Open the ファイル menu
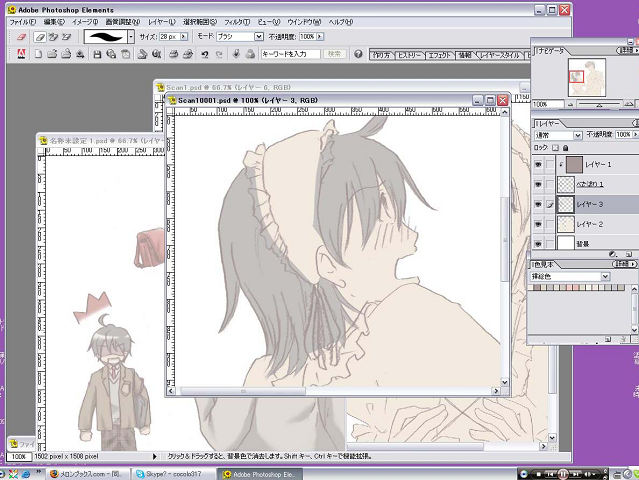Image resolution: width=639 pixels, height=480 pixels. point(23,22)
